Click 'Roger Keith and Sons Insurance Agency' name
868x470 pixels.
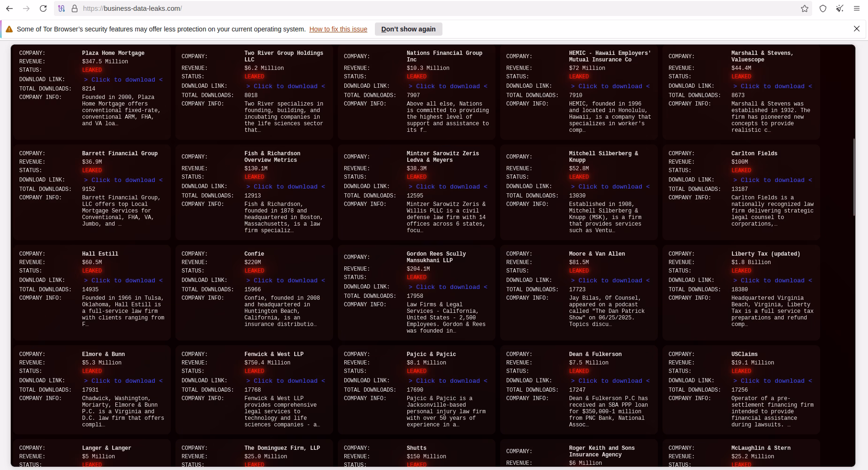602,451
